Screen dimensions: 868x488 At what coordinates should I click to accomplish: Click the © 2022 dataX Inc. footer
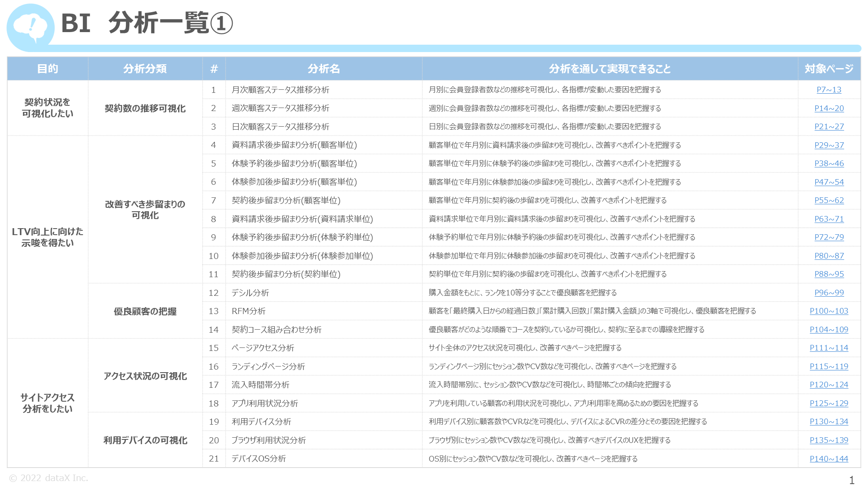(x=49, y=478)
